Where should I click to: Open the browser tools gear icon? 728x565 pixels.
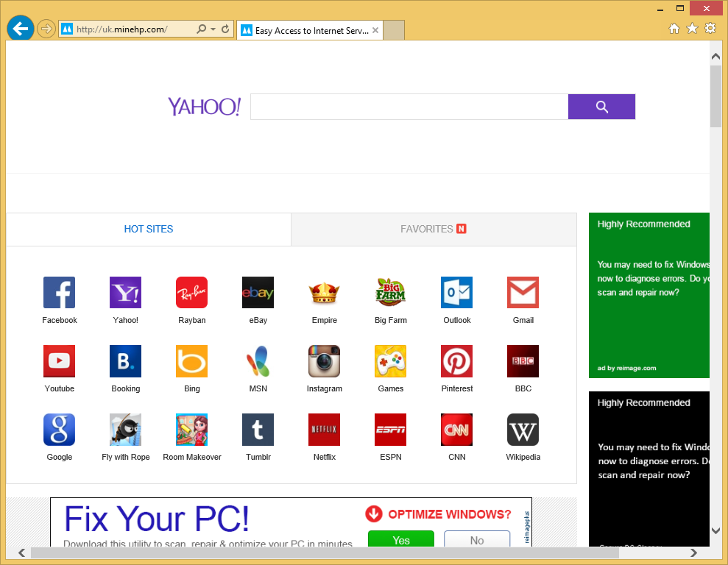pyautogui.click(x=710, y=28)
